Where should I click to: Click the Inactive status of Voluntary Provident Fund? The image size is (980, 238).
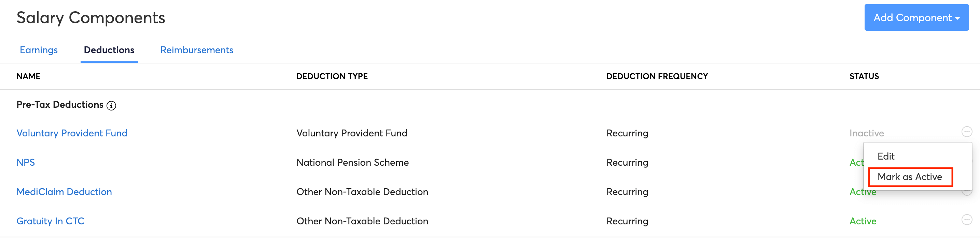[x=867, y=133]
